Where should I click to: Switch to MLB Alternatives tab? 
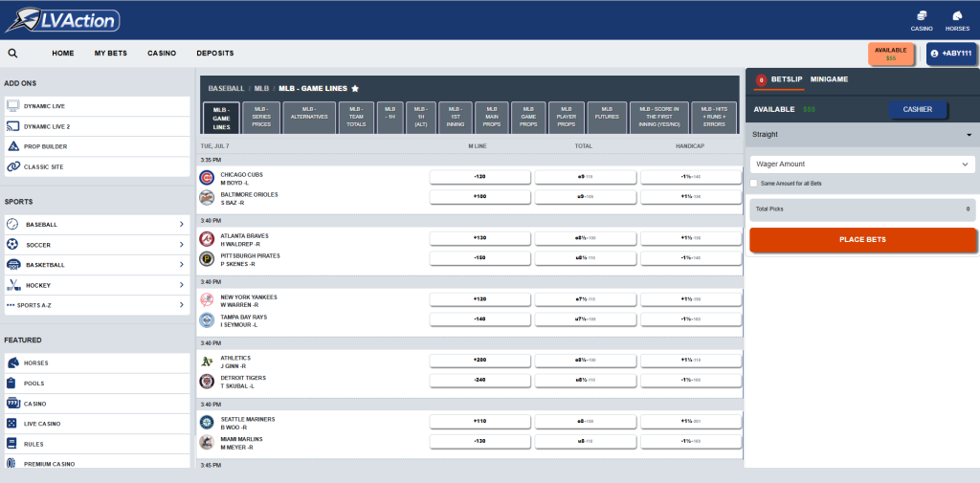coord(309,117)
